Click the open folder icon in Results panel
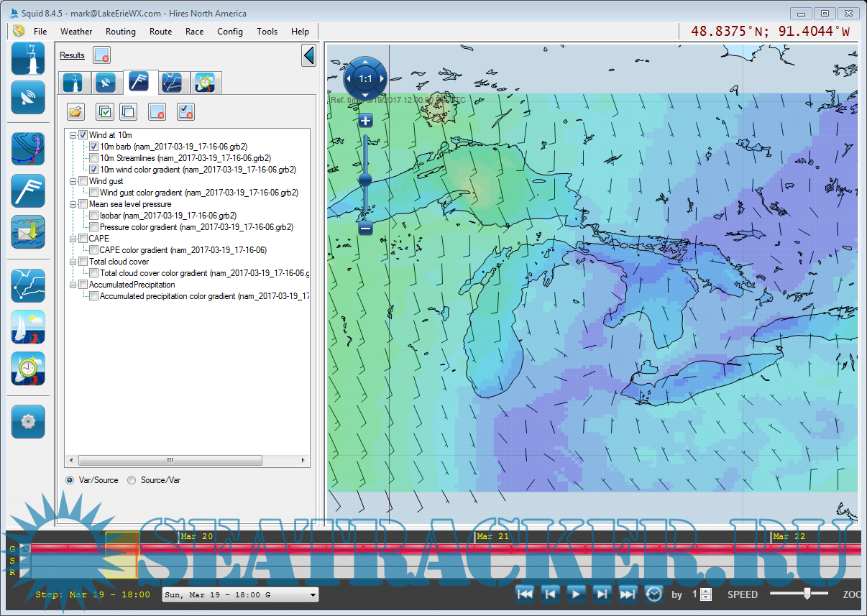This screenshot has width=867, height=616. pos(76,111)
